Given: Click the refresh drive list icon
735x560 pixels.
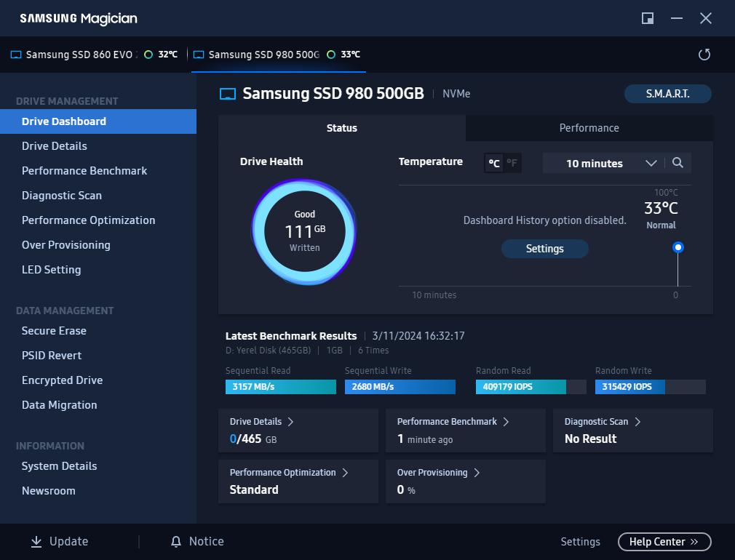Looking at the screenshot, I should 704,55.
